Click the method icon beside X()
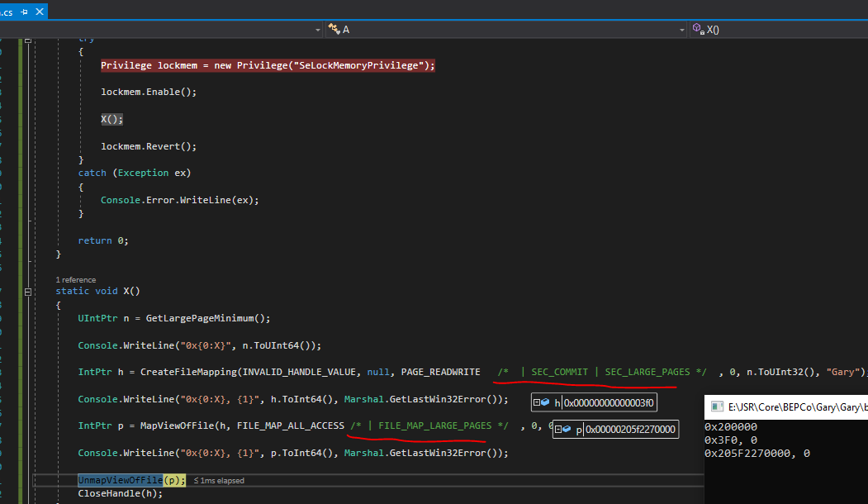Viewport: 868px width, 504px height. click(698, 29)
